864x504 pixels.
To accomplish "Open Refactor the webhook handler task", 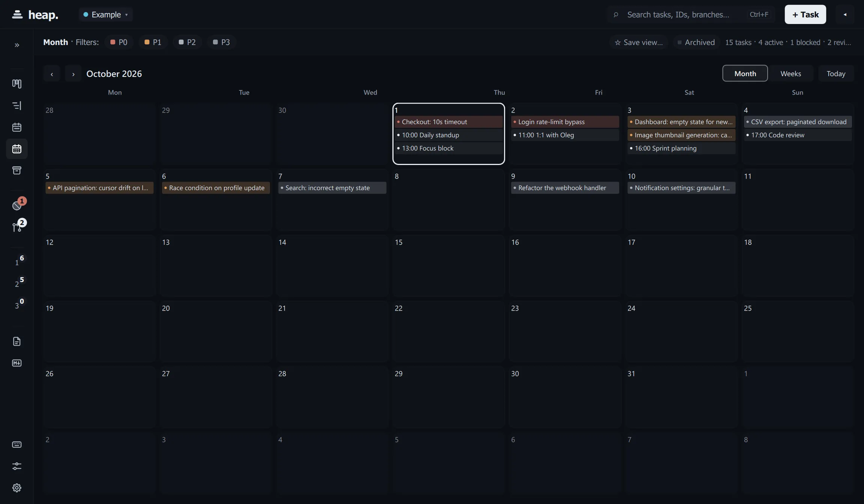I will tap(565, 188).
